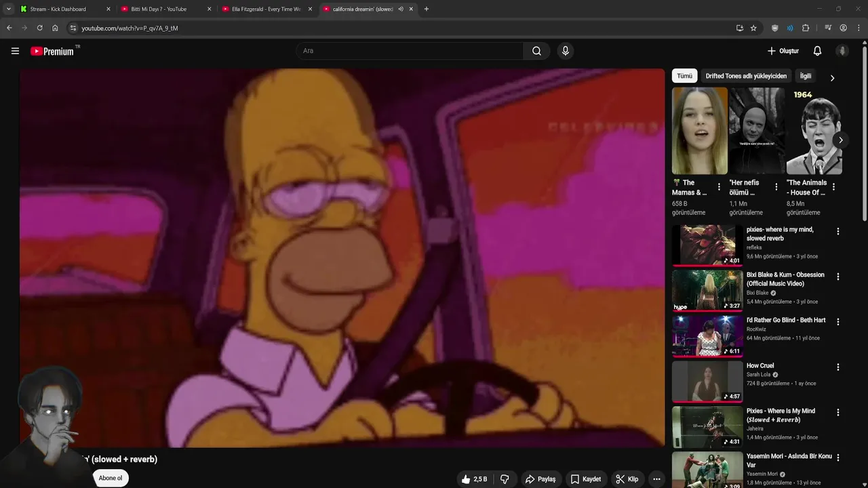Screen dimensions: 868x488
Task: Open more actions for How Cruel video
Action: 837,367
